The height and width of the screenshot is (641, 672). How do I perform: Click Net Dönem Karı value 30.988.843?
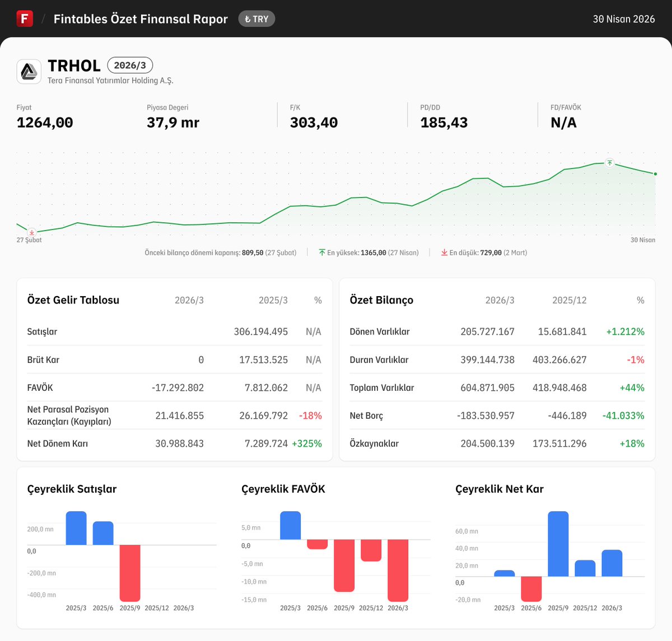[x=179, y=443]
